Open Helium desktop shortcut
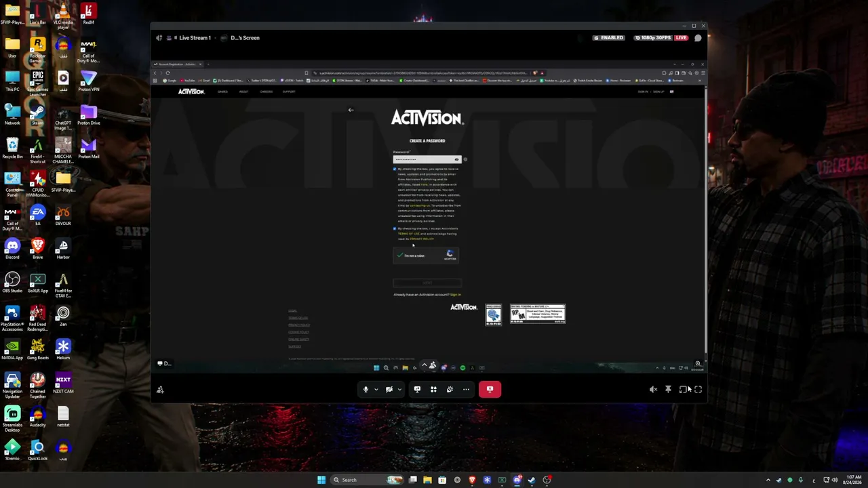Viewport: 868px width, 488px height. tap(63, 349)
